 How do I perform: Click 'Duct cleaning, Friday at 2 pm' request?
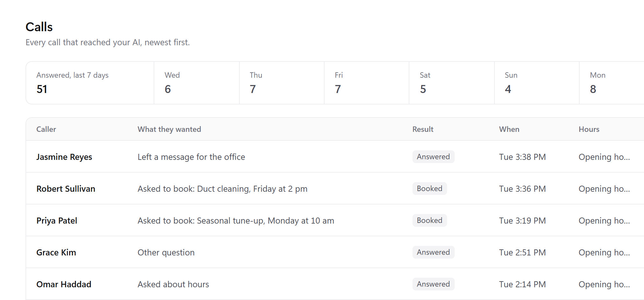[x=252, y=189]
